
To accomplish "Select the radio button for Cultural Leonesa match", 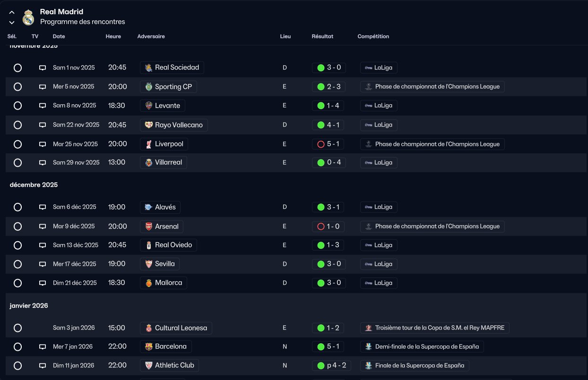I will 18,328.
